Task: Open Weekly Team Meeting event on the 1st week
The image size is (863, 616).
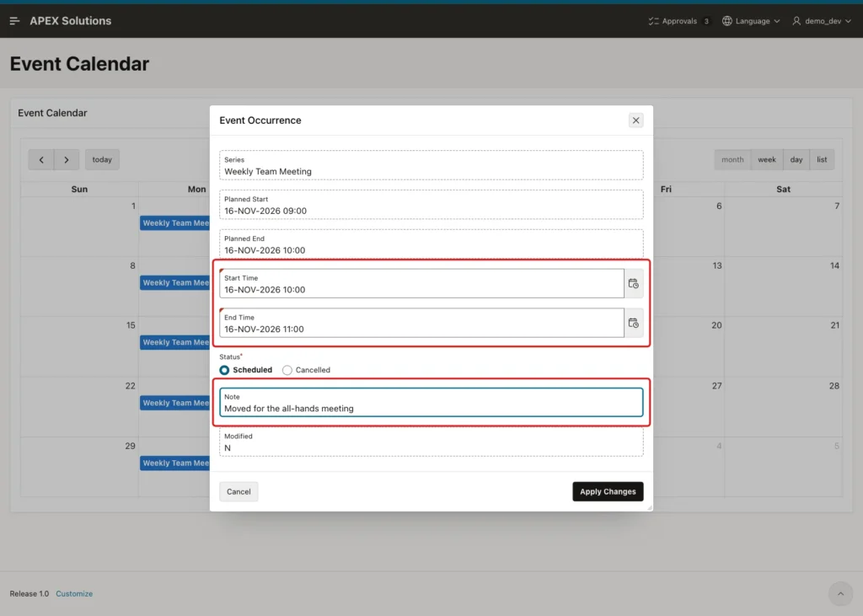Action: tap(175, 223)
